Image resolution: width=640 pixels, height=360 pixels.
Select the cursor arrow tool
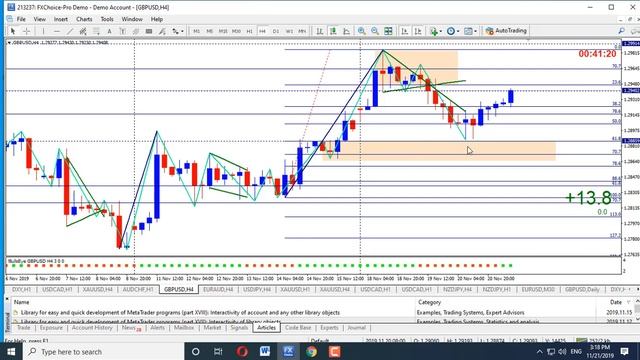tap(13, 31)
